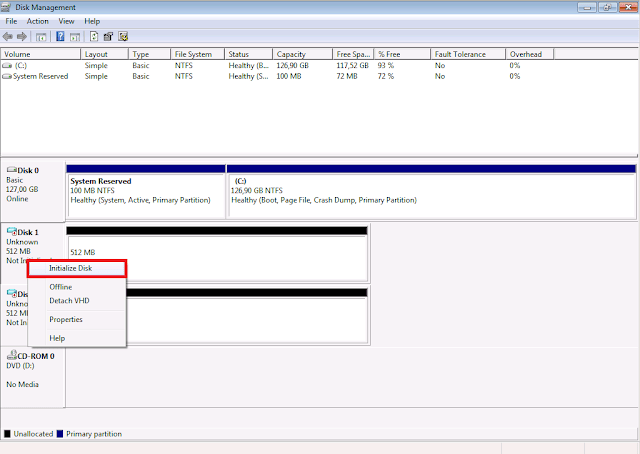Screen dimensions: 640x454
Task: Open the File menu
Action: pos(11,21)
